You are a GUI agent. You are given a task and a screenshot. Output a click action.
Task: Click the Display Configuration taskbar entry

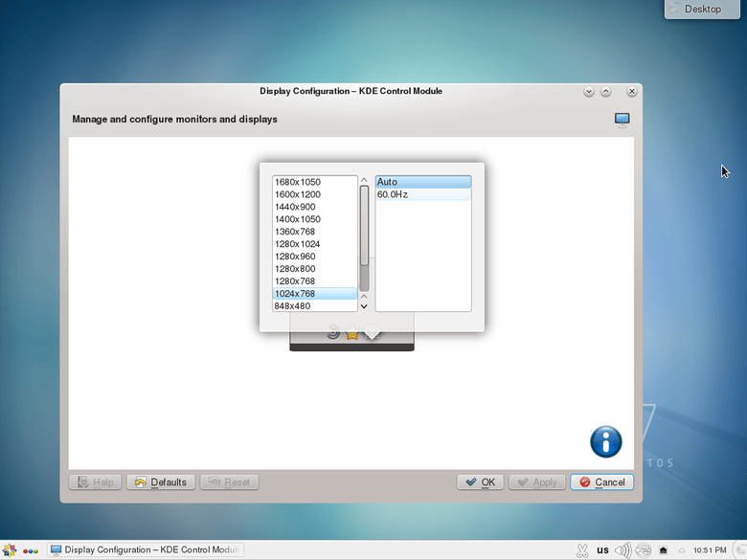(146, 550)
